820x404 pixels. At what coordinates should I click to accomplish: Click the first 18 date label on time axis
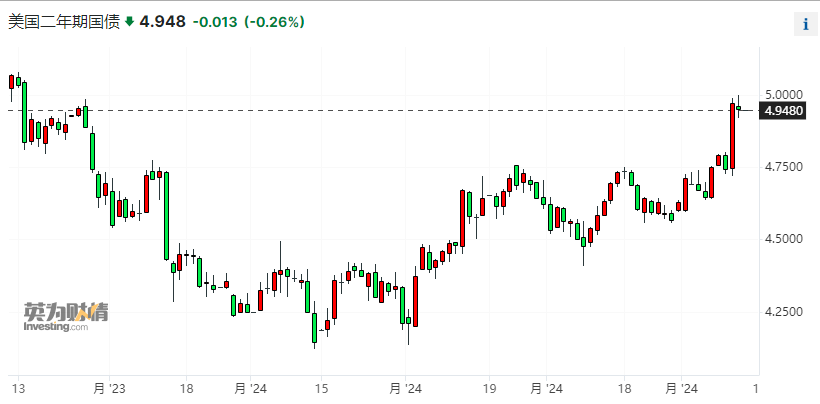(187, 387)
